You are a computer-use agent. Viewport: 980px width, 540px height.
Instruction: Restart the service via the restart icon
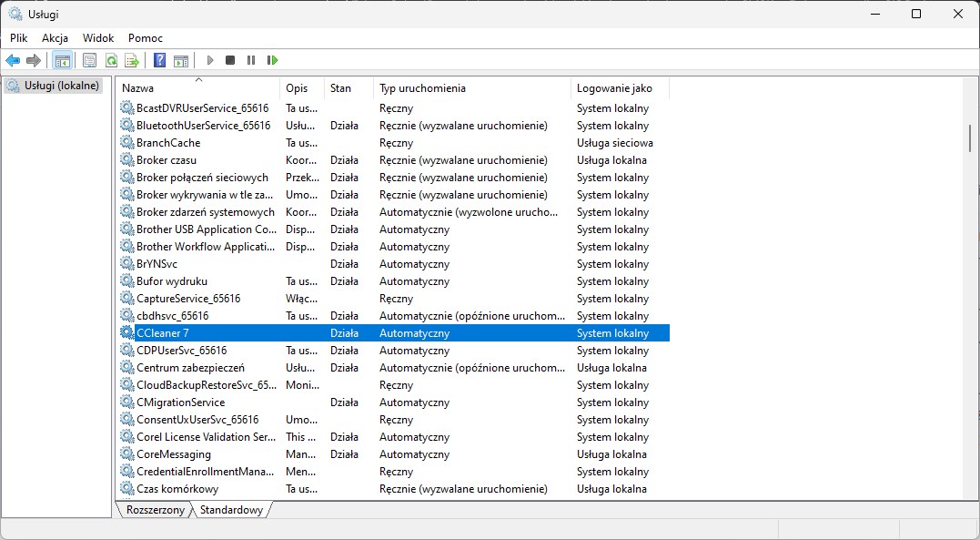[272, 60]
